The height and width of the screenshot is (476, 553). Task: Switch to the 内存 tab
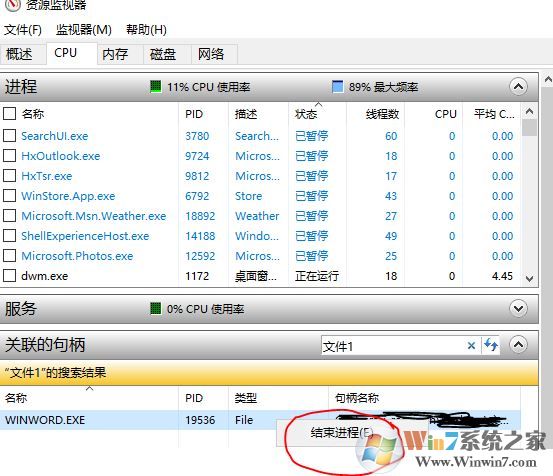coord(115,54)
